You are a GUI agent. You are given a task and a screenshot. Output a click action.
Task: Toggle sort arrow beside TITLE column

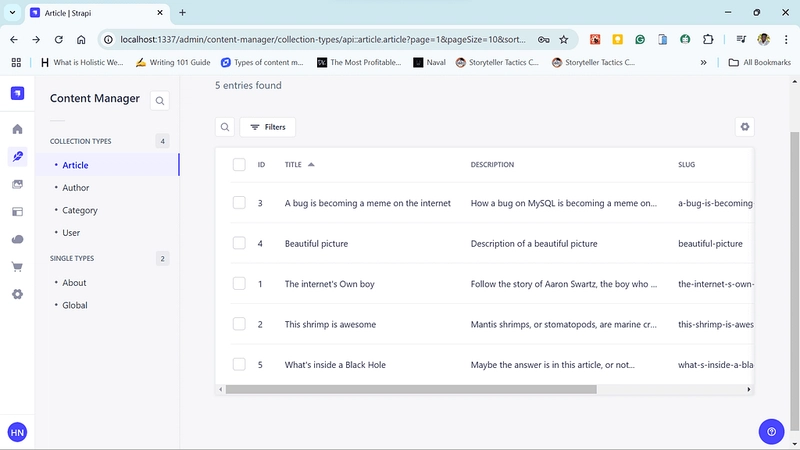click(311, 165)
